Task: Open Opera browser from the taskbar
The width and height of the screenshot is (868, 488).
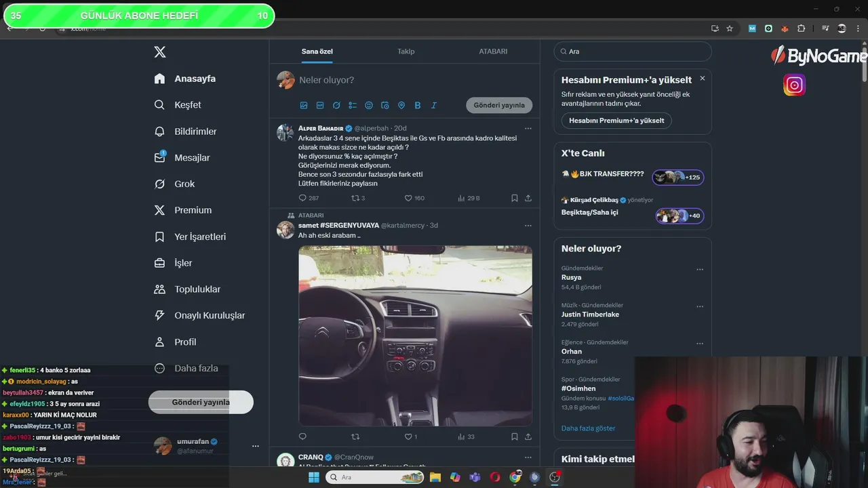Action: pyautogui.click(x=495, y=477)
